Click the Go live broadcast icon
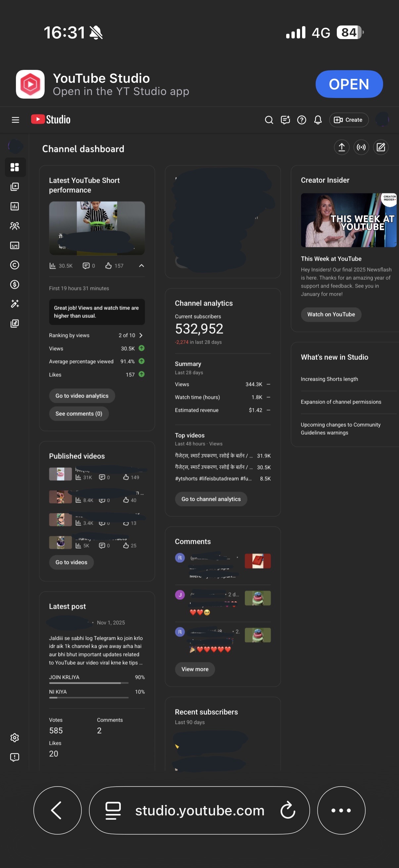Image resolution: width=399 pixels, height=868 pixels. coord(361,147)
